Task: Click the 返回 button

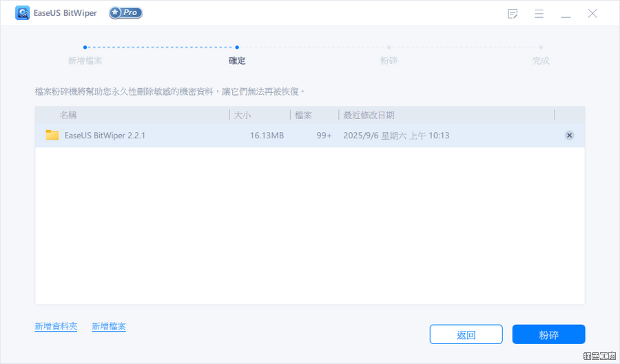Action: [x=466, y=334]
